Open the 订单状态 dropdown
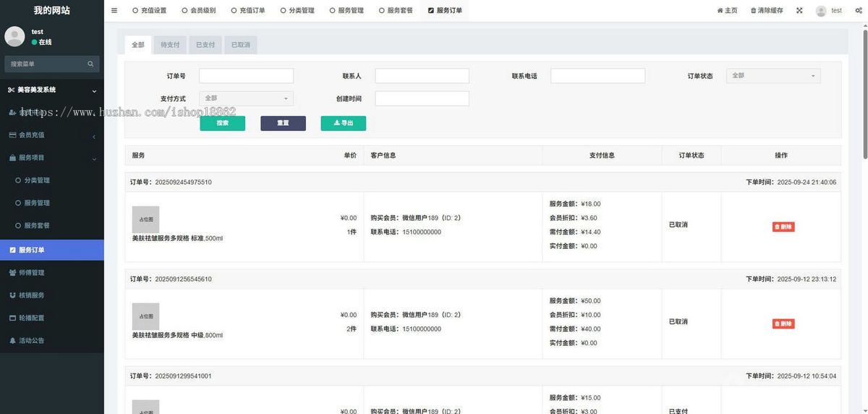Viewport: 868px width, 414px height. [773, 75]
